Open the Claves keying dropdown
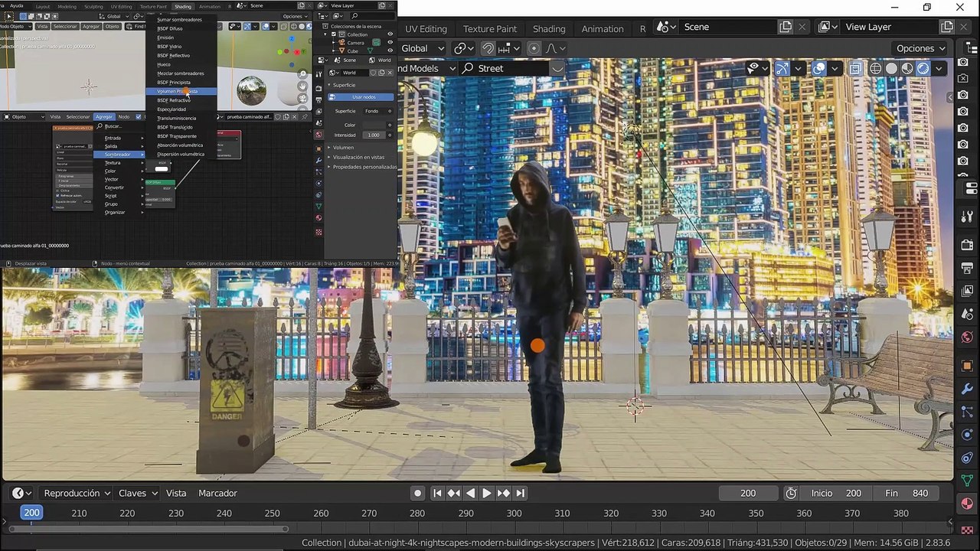The width and height of the screenshot is (980, 551). (138, 494)
